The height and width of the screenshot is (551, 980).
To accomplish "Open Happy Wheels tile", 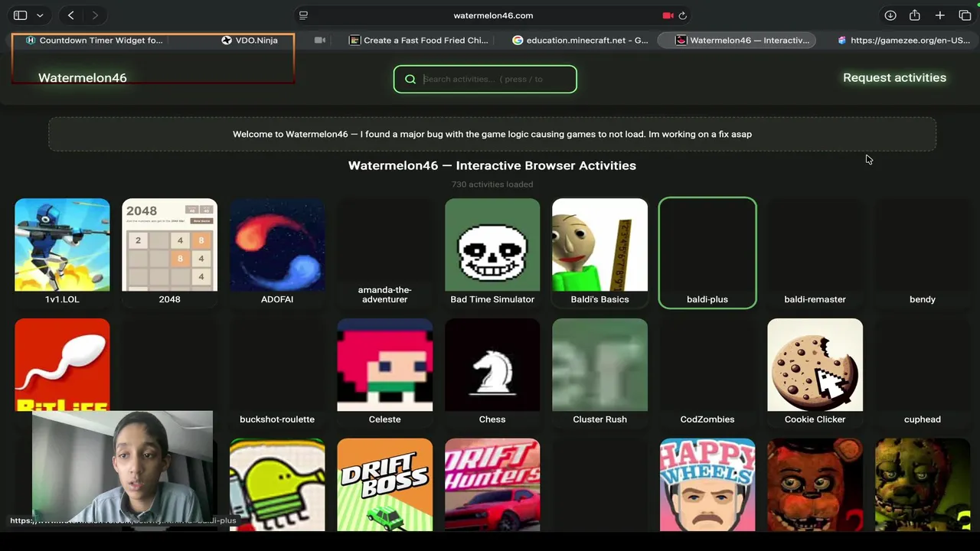I will 707,485.
